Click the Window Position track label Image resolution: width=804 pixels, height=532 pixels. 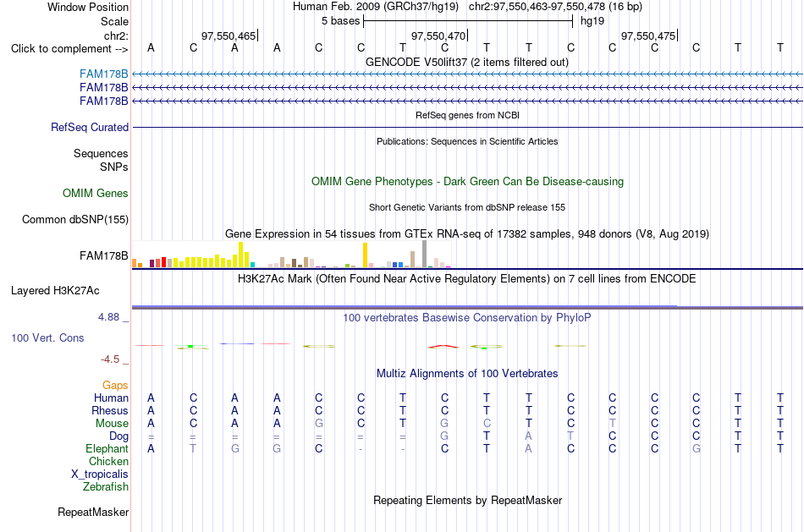[x=88, y=7]
